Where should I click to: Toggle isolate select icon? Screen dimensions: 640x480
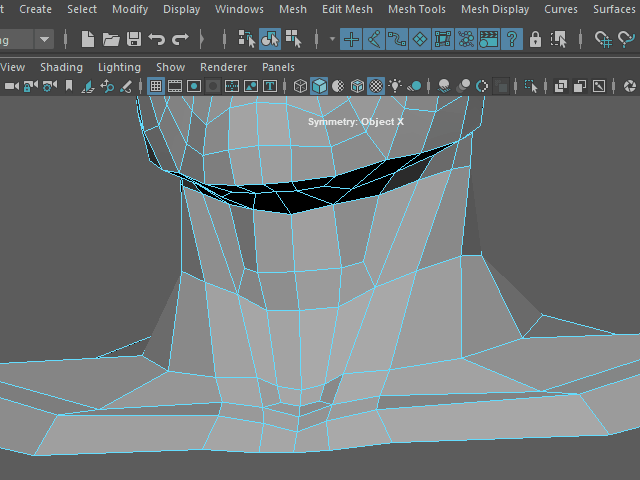pos(531,86)
